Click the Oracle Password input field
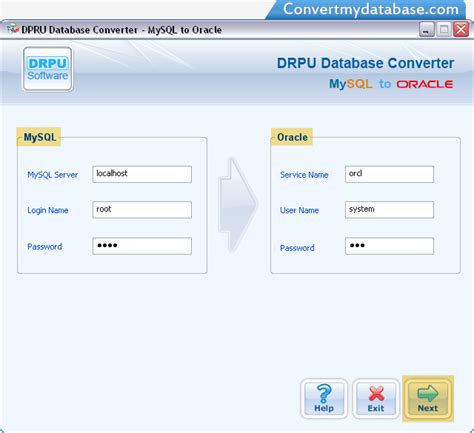This screenshot has width=474, height=433. coord(389,246)
